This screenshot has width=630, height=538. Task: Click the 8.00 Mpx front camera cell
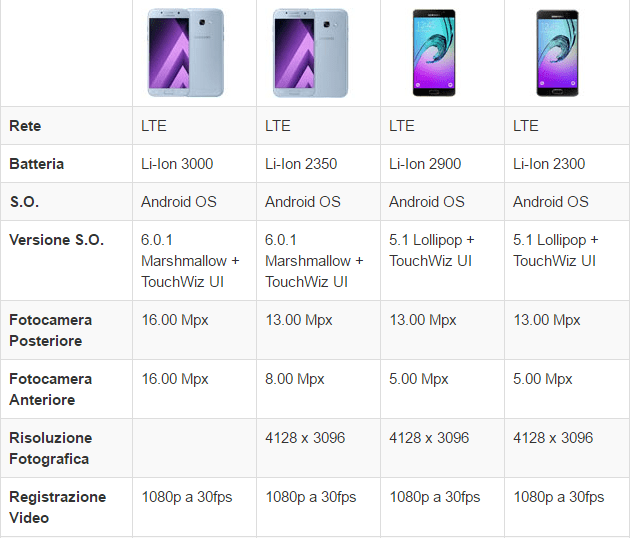295,379
